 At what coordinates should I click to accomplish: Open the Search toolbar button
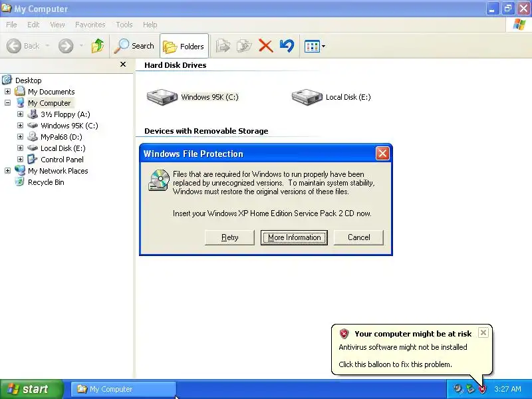pos(134,46)
